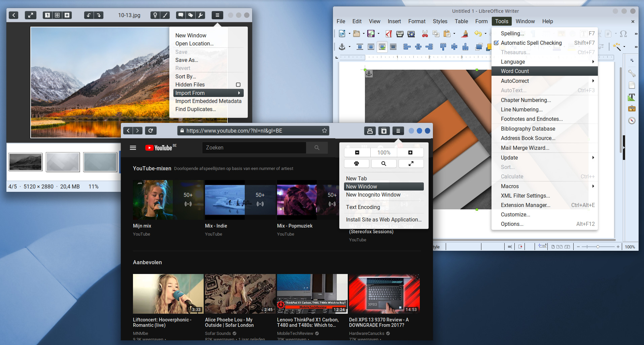Open the Paste dropdown arrow in Writer
Screen dimensions: 644x345
click(454, 34)
